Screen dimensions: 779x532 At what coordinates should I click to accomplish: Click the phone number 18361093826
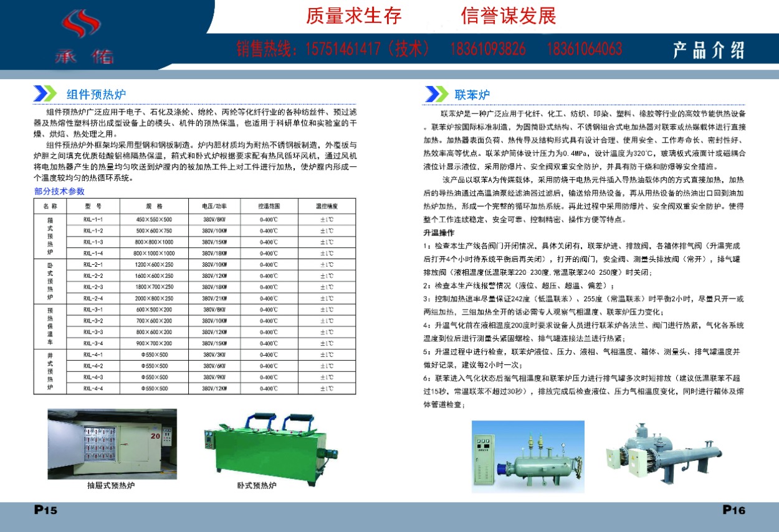coord(487,49)
